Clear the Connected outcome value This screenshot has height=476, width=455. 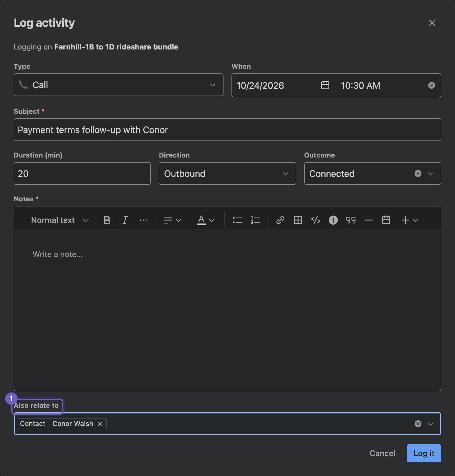point(418,173)
